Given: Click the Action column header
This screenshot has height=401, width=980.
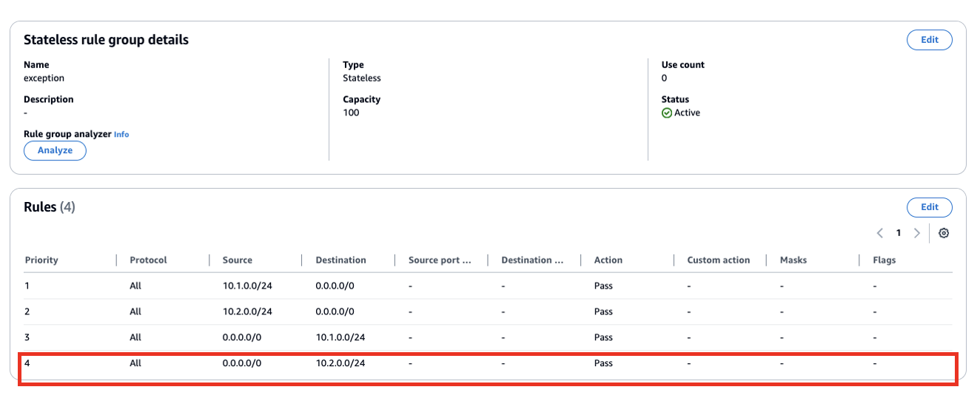Looking at the screenshot, I should point(608,260).
